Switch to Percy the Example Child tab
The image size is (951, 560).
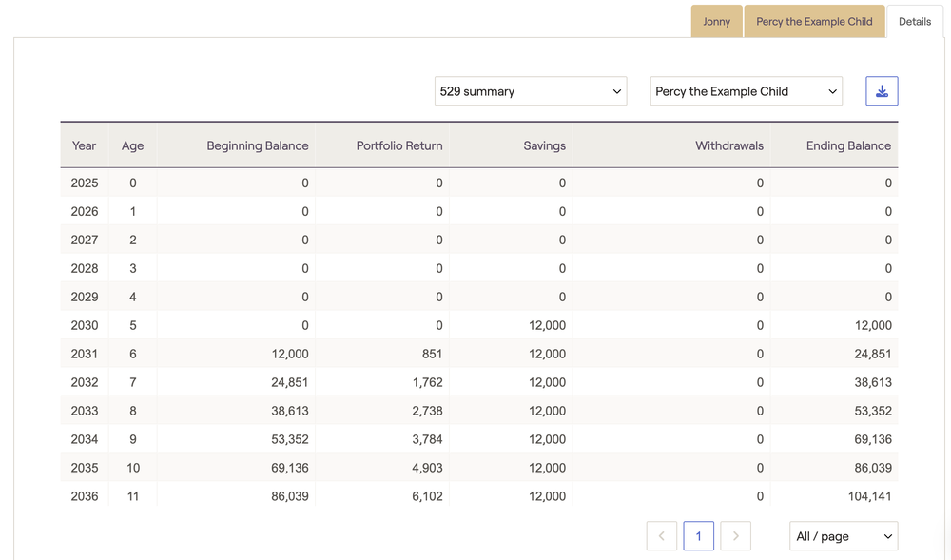coord(814,21)
